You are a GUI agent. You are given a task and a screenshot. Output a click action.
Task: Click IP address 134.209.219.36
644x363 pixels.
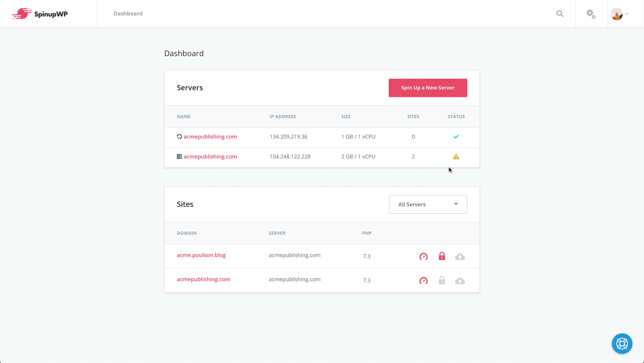coord(288,137)
